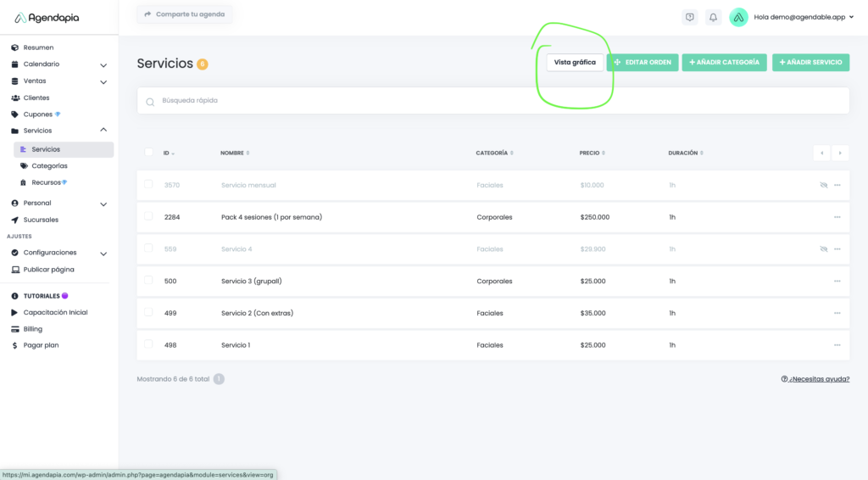Image resolution: width=868 pixels, height=480 pixels.
Task: Tick the checkbox for Servicio 3 (grupal)
Action: click(x=148, y=281)
